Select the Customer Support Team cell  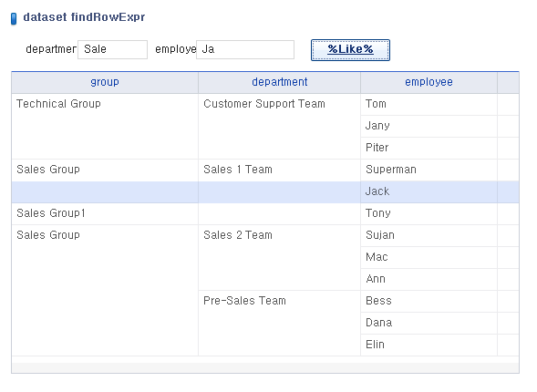point(280,127)
